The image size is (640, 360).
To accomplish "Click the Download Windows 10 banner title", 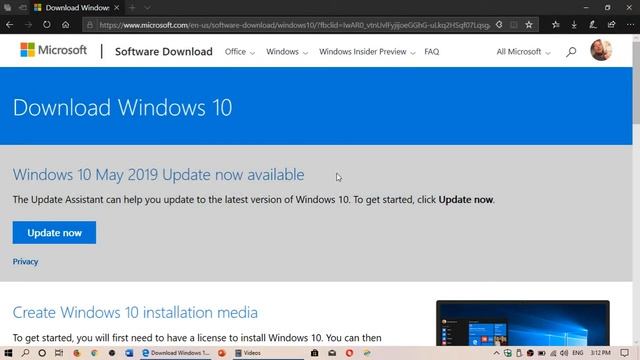I will (x=122, y=108).
